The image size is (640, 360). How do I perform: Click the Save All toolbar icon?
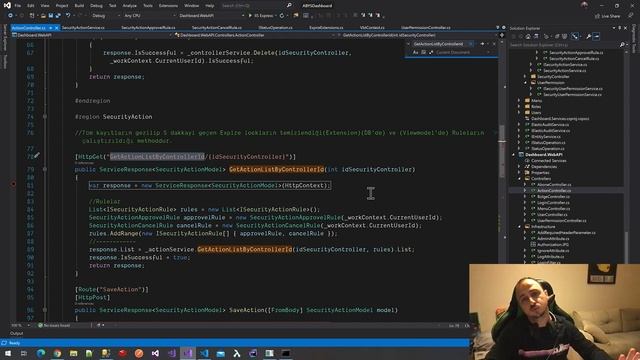[58, 16]
